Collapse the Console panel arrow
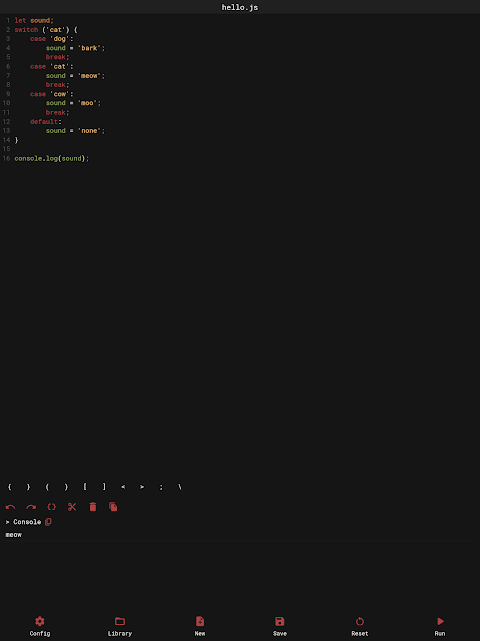 (7, 522)
